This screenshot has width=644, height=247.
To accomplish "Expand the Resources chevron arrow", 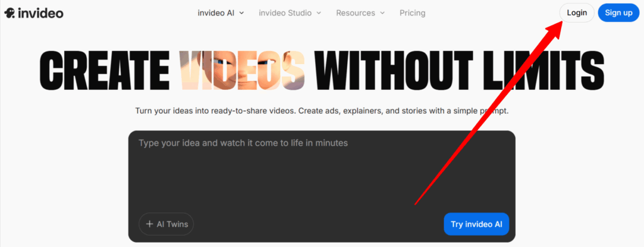I will click(382, 13).
